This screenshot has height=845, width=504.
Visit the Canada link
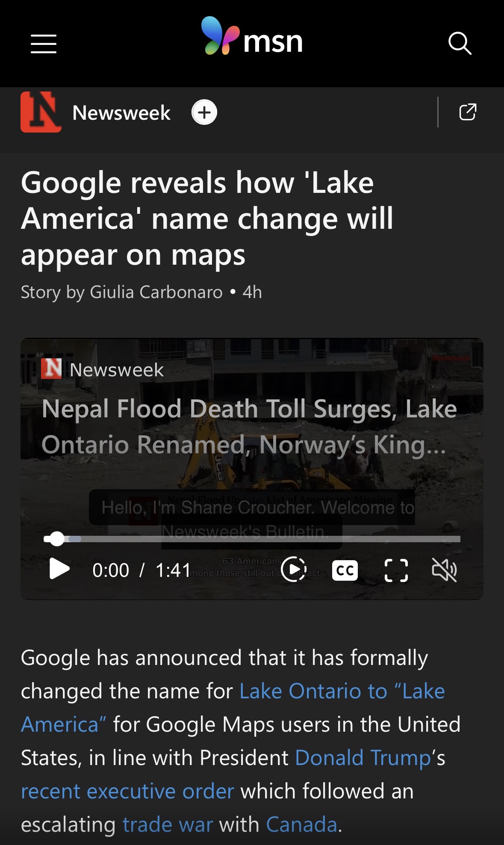pos(301,825)
